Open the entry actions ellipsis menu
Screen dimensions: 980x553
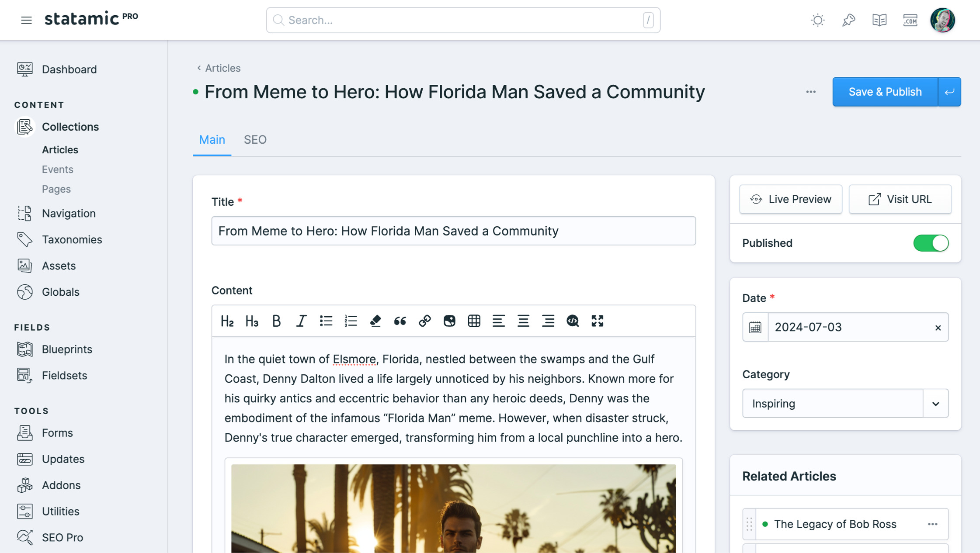811,92
